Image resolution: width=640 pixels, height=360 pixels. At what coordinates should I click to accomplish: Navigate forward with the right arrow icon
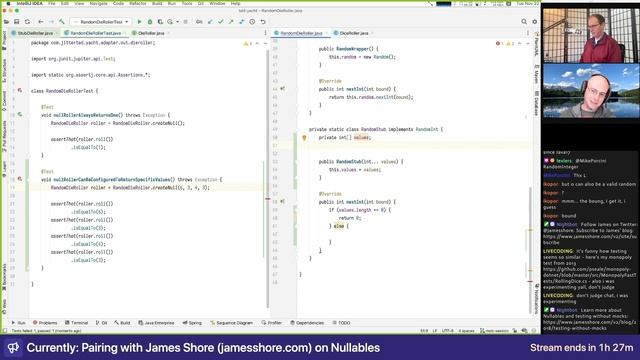pos(51,22)
